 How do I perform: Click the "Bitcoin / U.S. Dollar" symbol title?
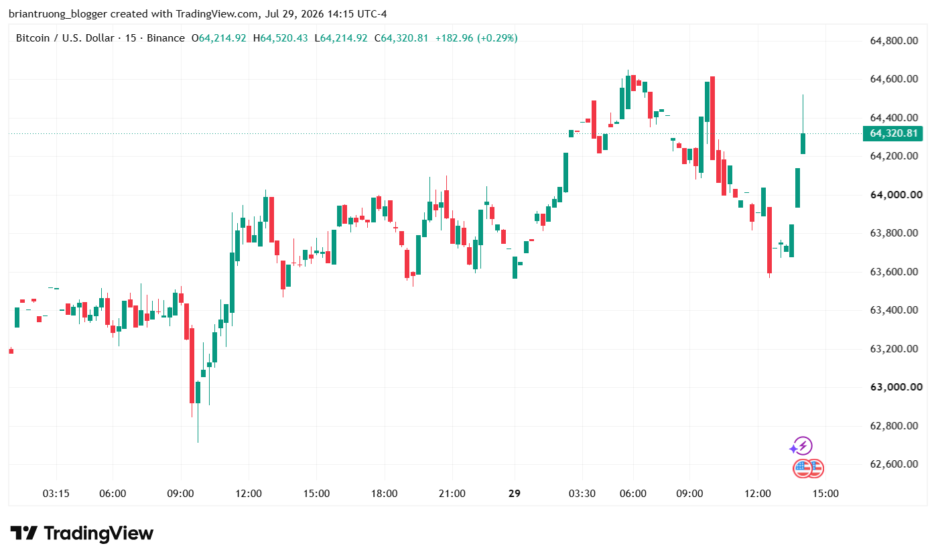[65, 38]
